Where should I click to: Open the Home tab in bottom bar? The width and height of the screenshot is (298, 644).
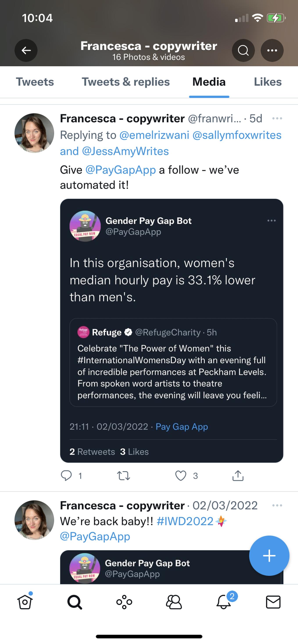(x=25, y=602)
